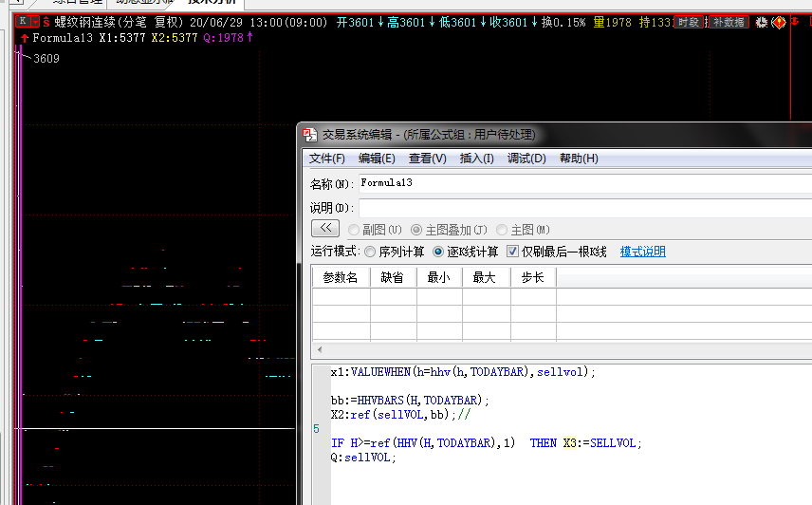Click the << collapse button
812x505 pixels.
[x=325, y=228]
